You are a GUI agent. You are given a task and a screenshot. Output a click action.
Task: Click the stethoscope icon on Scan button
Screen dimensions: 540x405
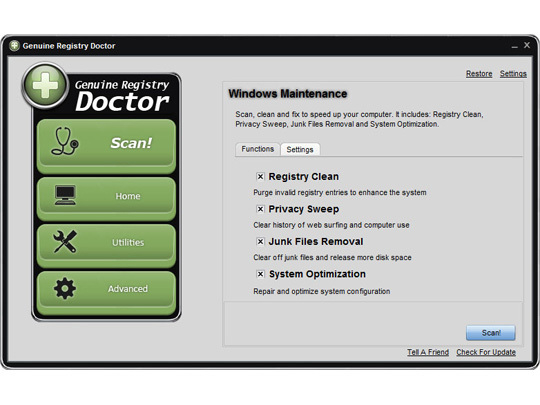pyautogui.click(x=65, y=141)
